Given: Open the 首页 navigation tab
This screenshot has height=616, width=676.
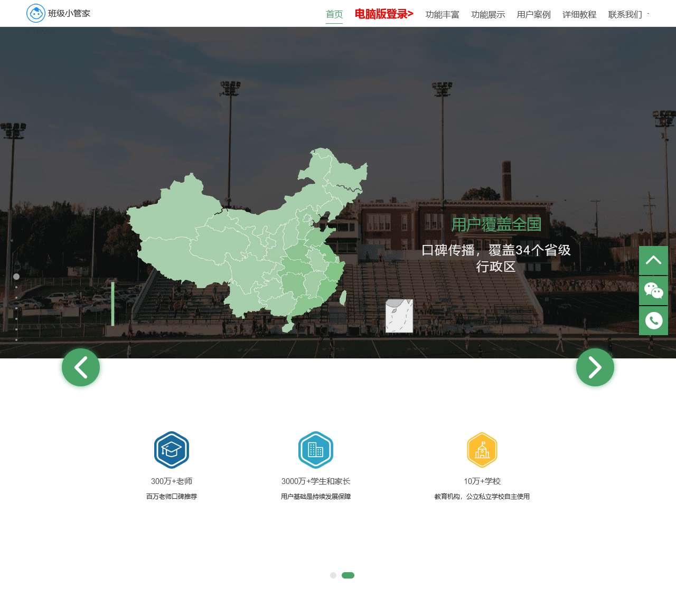Looking at the screenshot, I should (334, 14).
